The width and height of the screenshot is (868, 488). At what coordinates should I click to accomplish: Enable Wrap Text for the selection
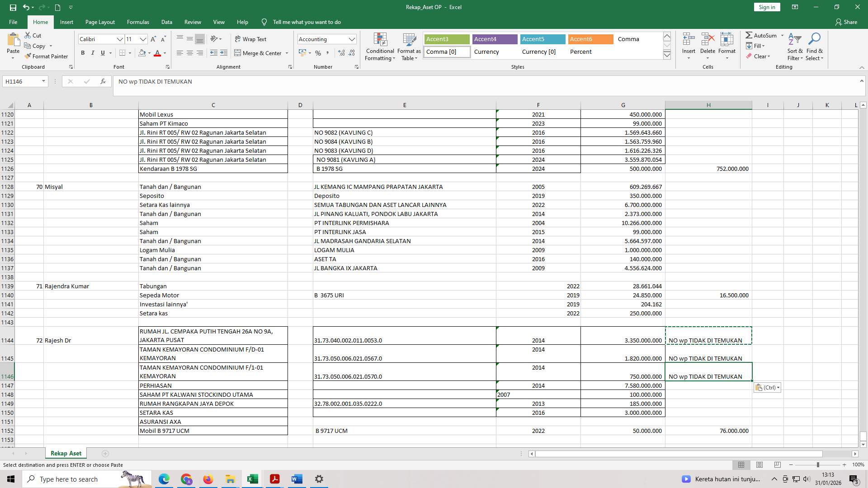[250, 39]
